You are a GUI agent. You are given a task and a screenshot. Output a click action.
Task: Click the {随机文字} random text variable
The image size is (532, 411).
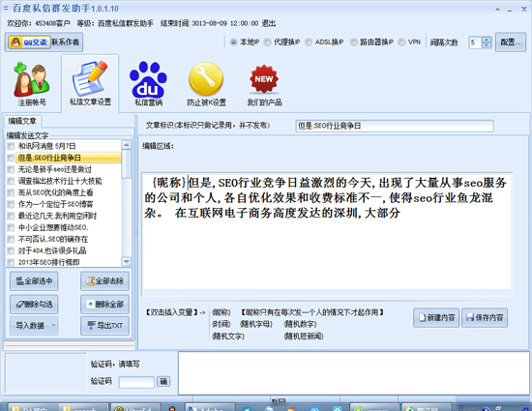pyautogui.click(x=228, y=337)
